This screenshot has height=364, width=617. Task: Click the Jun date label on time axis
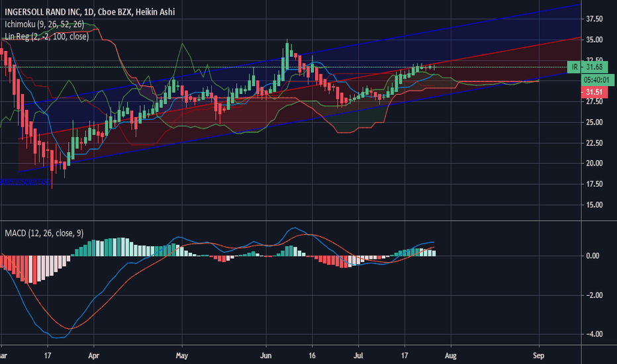(x=266, y=356)
